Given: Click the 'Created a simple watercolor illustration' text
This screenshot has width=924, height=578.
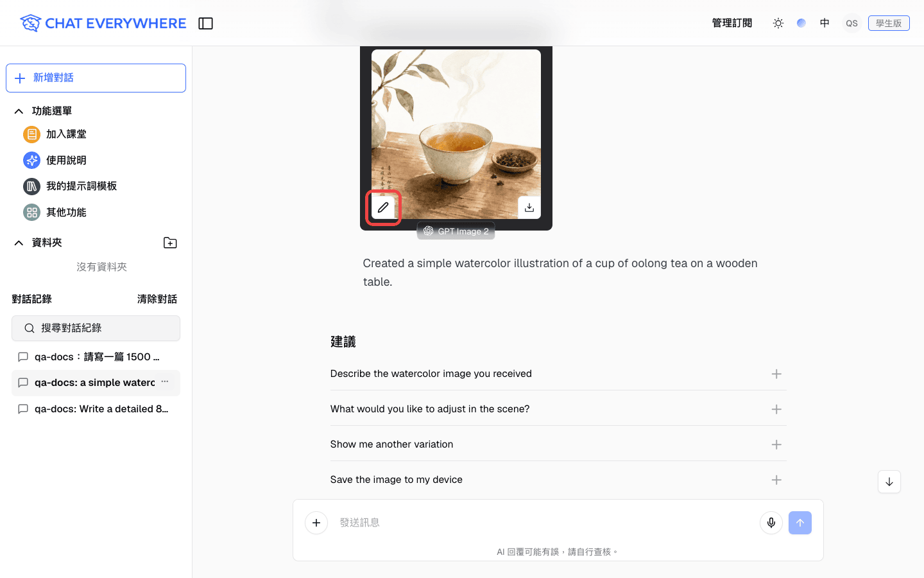Looking at the screenshot, I should tap(560, 272).
